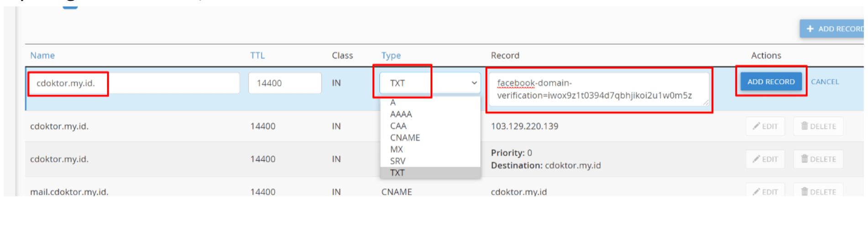Viewport: 868px width, 226px height.
Task: Click the TTL input field showing 14400
Action: pos(285,83)
